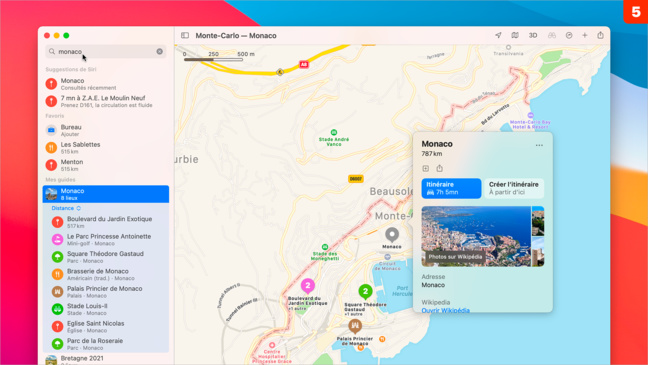648x365 pixels.
Task: Click the orange restaurant pin near Palais Princier
Action: click(382, 339)
